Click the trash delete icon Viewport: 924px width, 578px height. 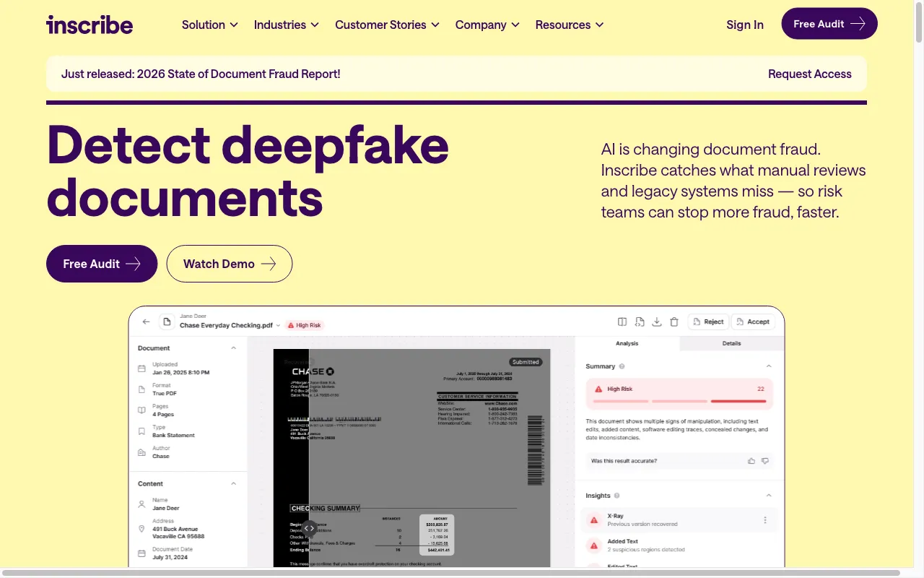pyautogui.click(x=674, y=322)
